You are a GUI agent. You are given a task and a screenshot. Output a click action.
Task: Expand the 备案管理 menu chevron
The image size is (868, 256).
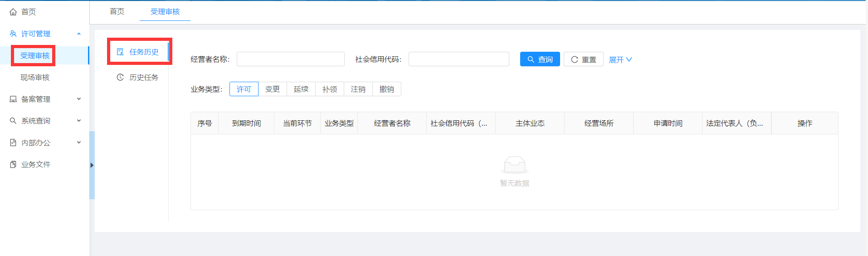[x=79, y=99]
